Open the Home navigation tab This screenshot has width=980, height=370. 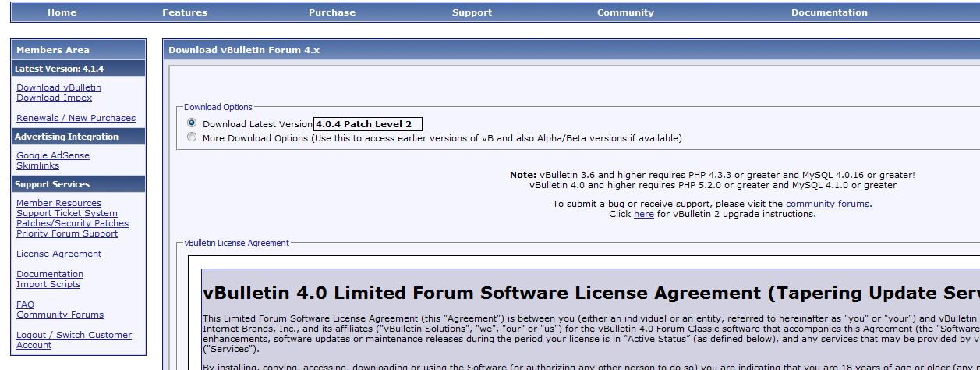pyautogui.click(x=62, y=12)
